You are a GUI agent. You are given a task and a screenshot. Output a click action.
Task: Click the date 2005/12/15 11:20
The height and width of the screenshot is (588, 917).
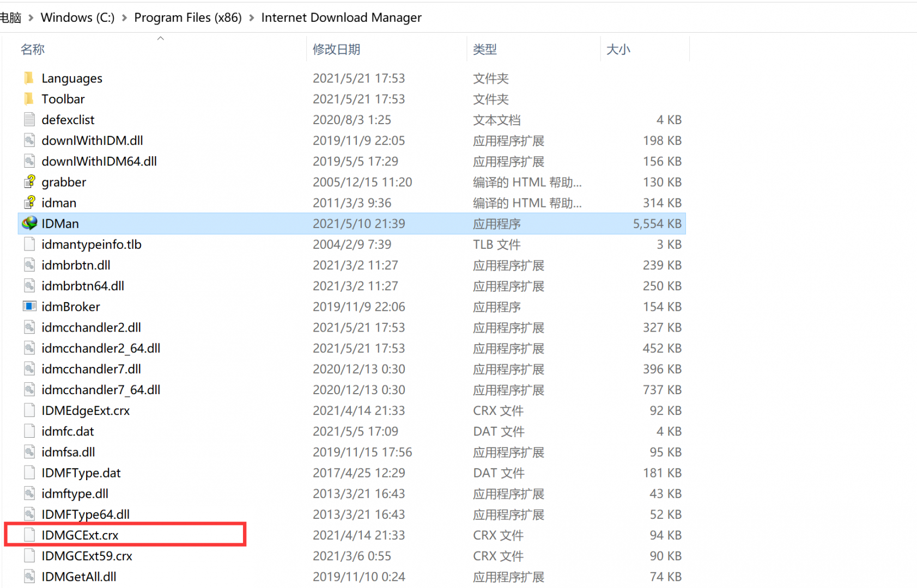[x=362, y=182]
